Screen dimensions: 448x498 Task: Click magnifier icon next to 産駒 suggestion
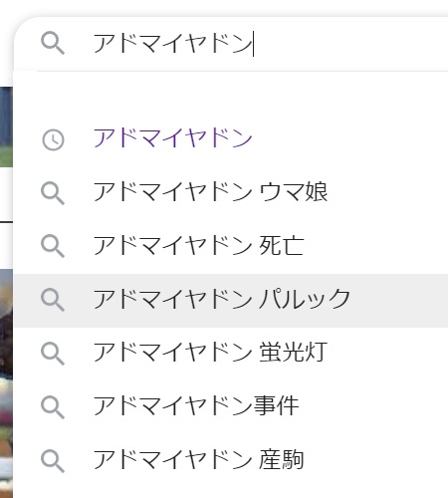click(x=53, y=461)
